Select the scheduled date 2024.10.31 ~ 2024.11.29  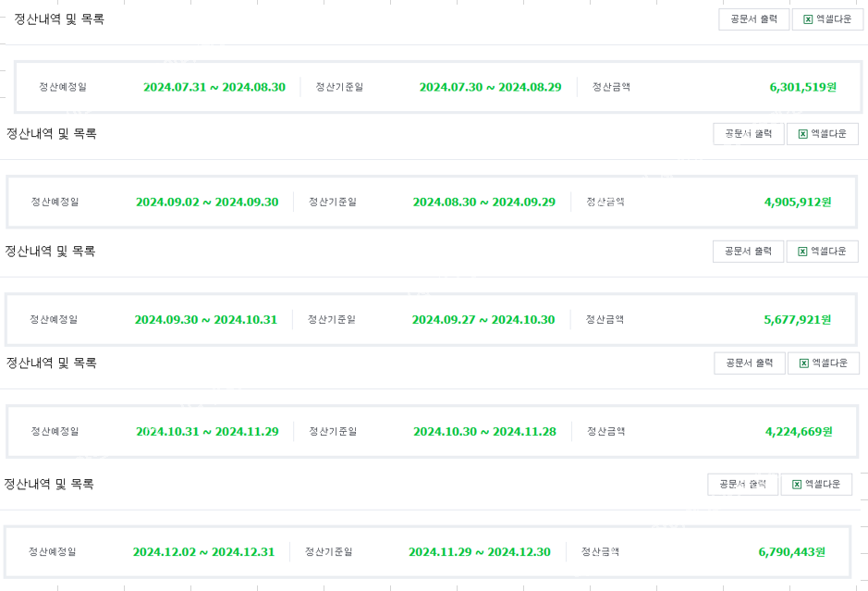[x=207, y=431]
